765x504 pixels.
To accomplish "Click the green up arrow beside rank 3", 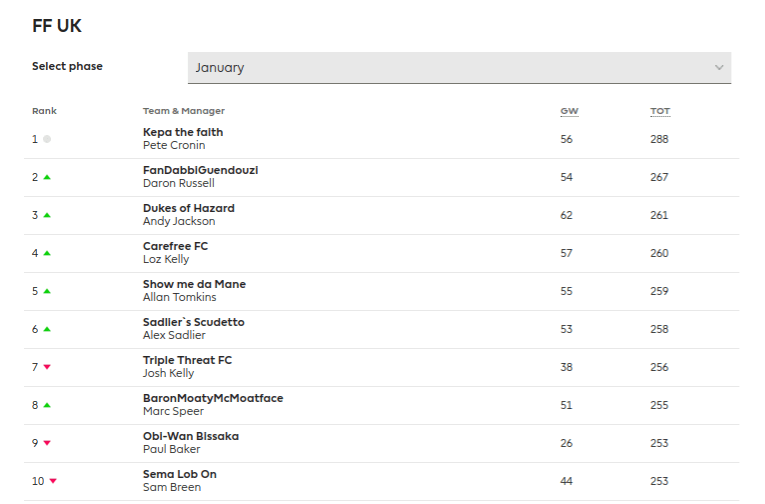I will (47, 215).
